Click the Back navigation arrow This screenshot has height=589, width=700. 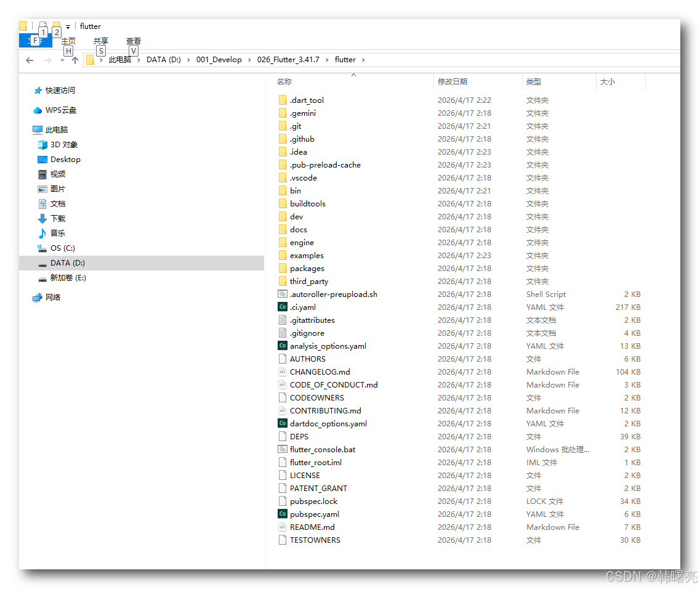click(30, 60)
